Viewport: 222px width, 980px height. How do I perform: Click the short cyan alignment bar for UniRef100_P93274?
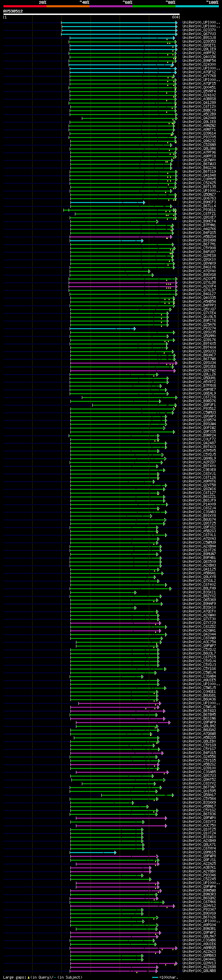[x=102, y=328]
